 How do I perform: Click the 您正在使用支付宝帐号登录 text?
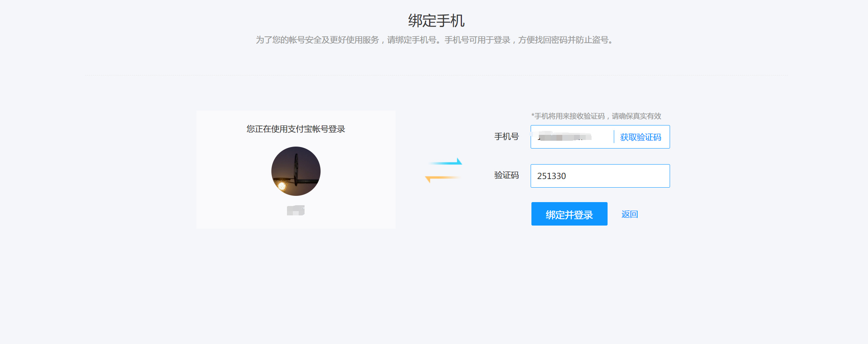tap(296, 129)
